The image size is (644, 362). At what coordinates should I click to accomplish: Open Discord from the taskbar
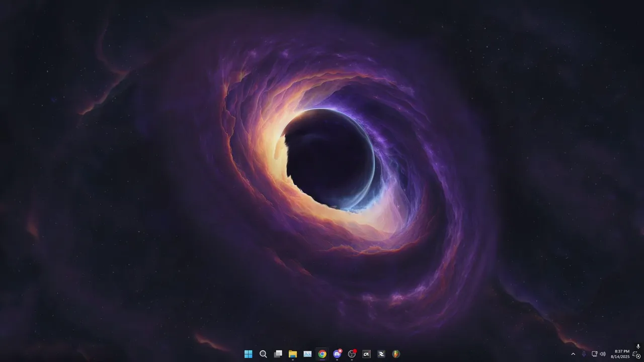(337, 354)
